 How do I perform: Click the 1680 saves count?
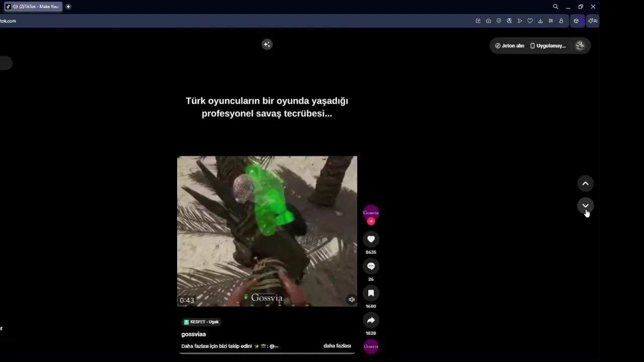coord(371,306)
